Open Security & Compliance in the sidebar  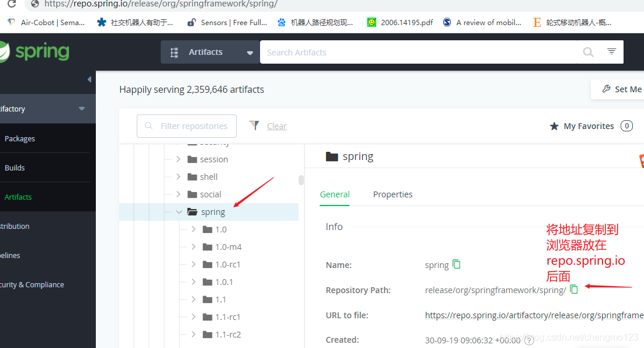[32, 284]
